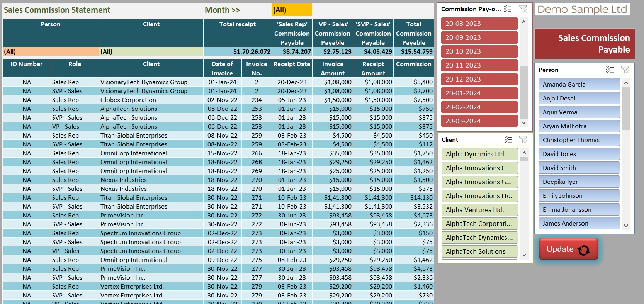This screenshot has height=304, width=644.
Task: Select Christopher Thomas from Person list
Action: [x=579, y=140]
